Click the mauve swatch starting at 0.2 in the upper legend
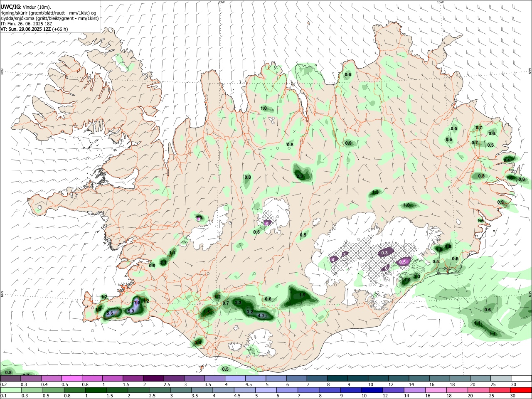The height and width of the screenshot is (399, 532). coord(10,379)
